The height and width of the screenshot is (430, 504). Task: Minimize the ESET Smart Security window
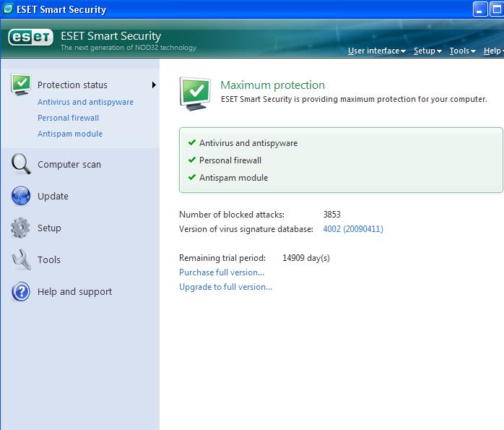click(x=480, y=9)
